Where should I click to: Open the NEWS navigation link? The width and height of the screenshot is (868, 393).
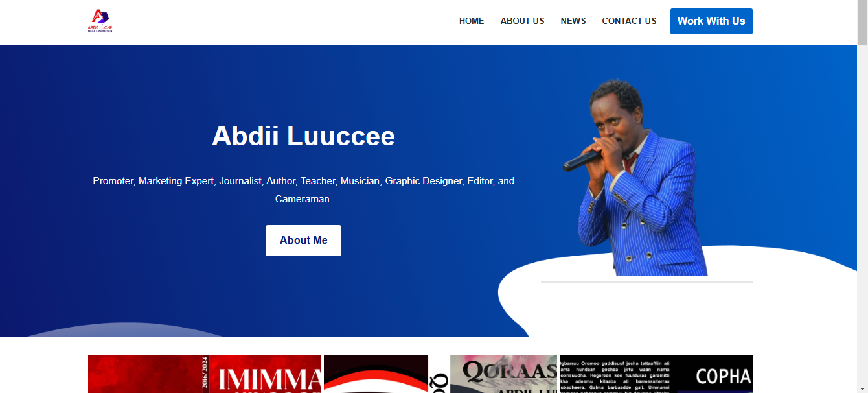(x=573, y=21)
